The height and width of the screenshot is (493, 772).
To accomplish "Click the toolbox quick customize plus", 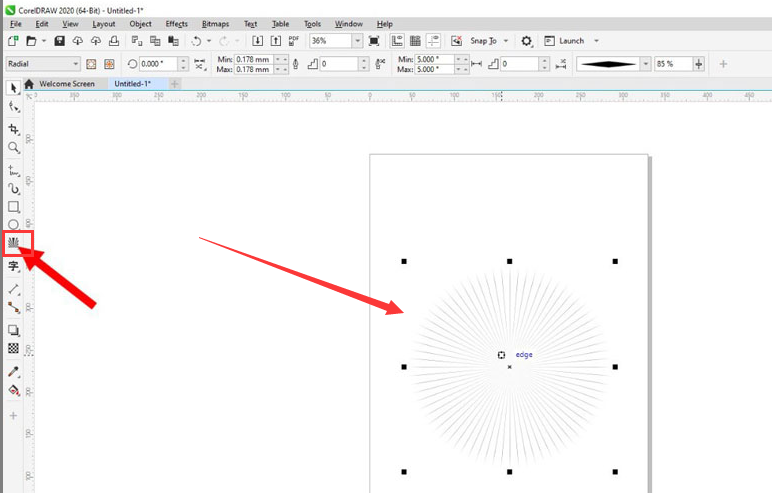I will tap(13, 416).
